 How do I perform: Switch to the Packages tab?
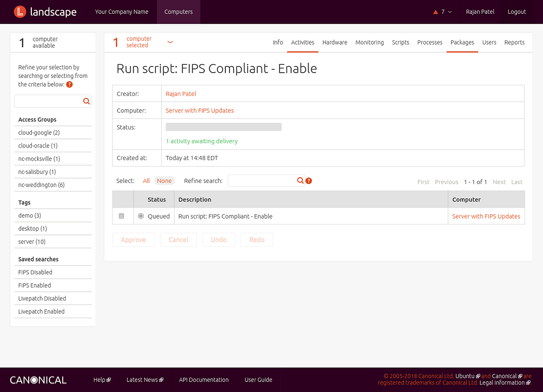(x=462, y=43)
